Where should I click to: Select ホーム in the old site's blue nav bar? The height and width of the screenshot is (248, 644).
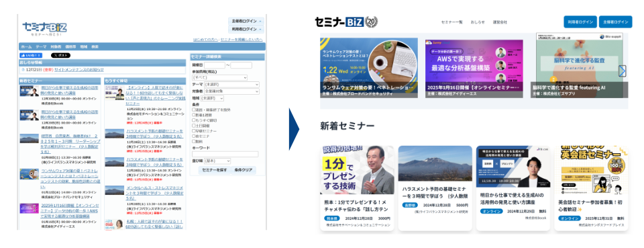tap(26, 47)
